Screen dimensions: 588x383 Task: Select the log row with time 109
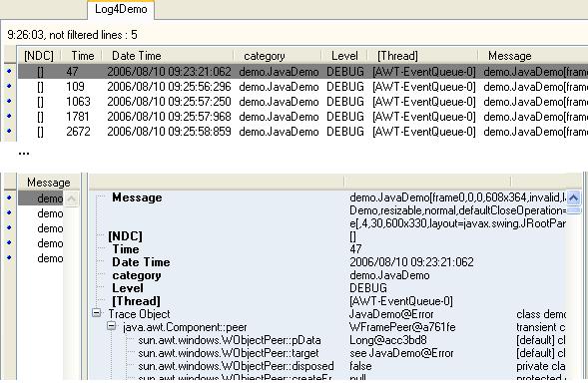click(303, 87)
